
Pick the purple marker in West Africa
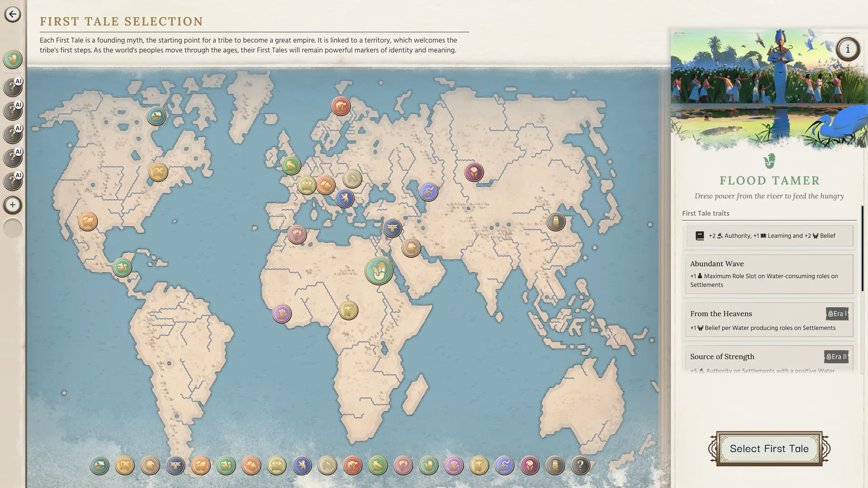pyautogui.click(x=282, y=313)
